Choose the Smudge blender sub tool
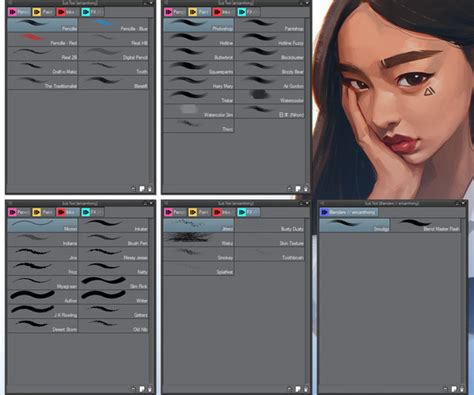The height and width of the screenshot is (395, 474). coord(355,225)
